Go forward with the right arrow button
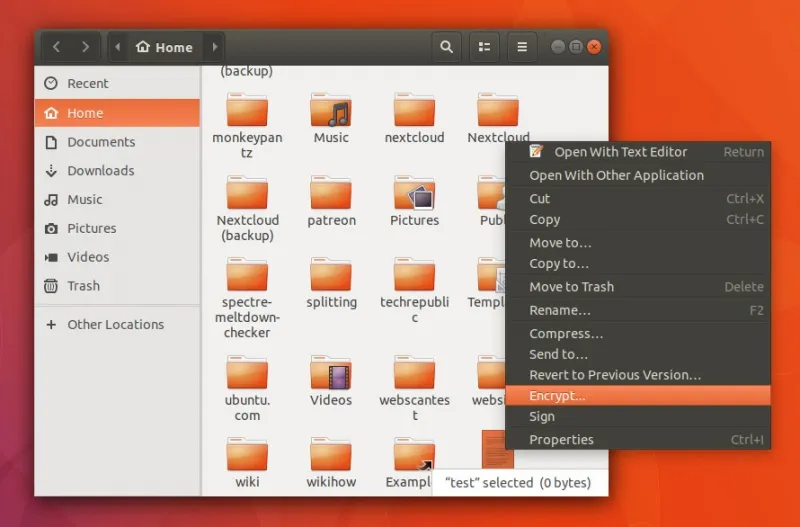 pos(86,47)
